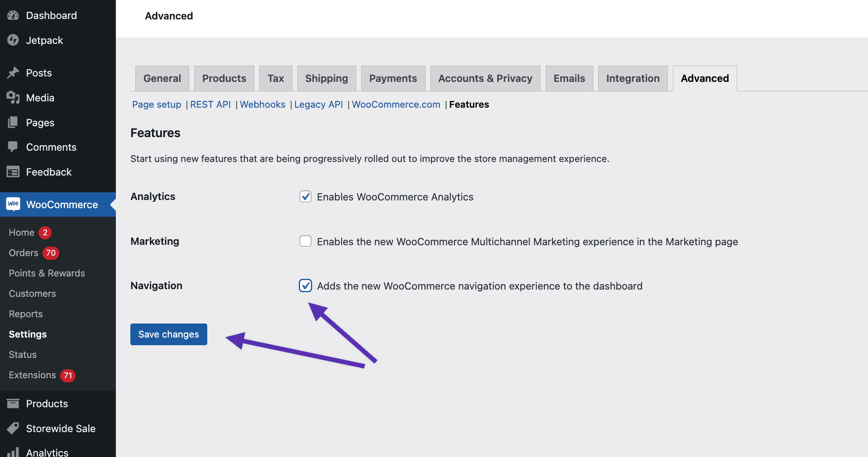Select the Posts pin icon
The image size is (868, 457).
13,72
